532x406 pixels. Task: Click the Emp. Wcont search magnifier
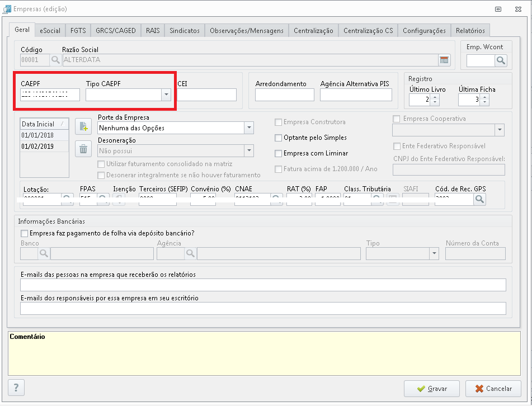tap(501, 61)
